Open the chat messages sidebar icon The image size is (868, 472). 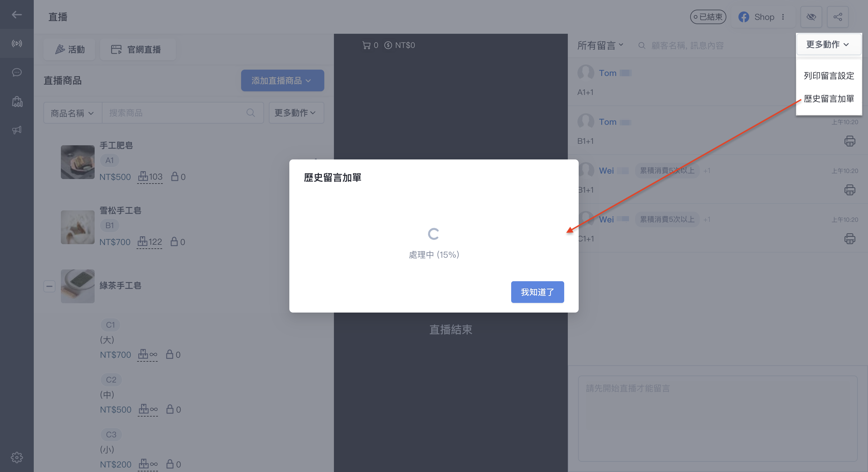tap(17, 72)
